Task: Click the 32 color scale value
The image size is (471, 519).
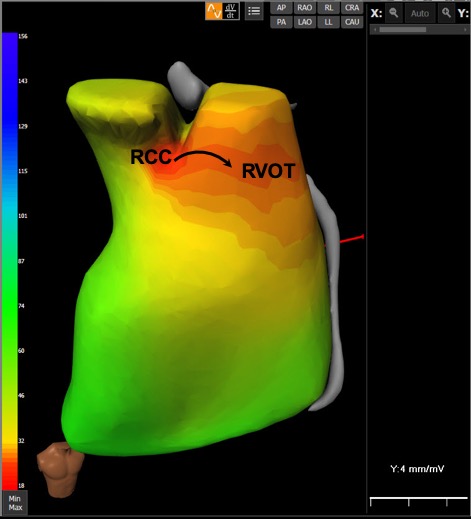Action: click(x=21, y=441)
